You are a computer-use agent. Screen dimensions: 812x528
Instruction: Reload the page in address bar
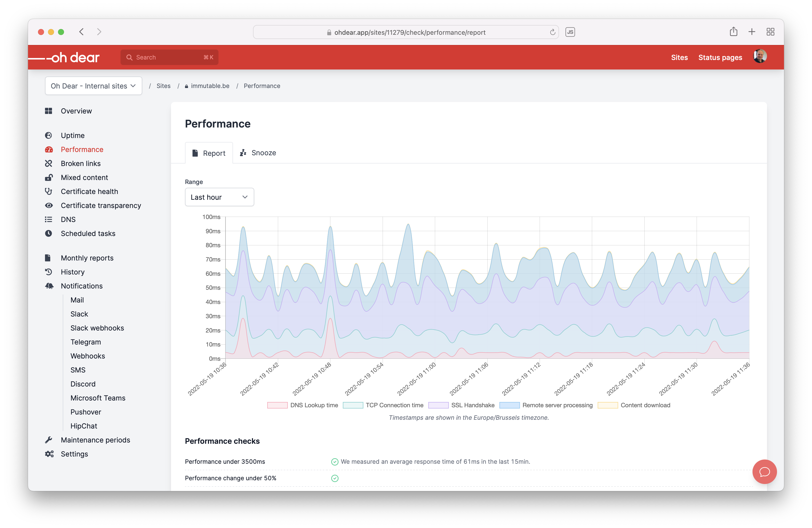pyautogui.click(x=552, y=32)
